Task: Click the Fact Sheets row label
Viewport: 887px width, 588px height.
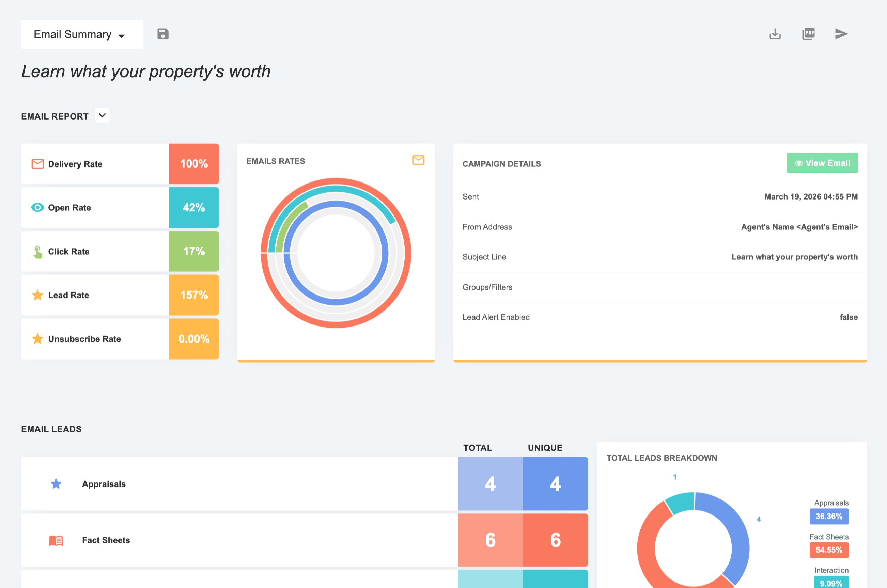Action: (x=106, y=540)
